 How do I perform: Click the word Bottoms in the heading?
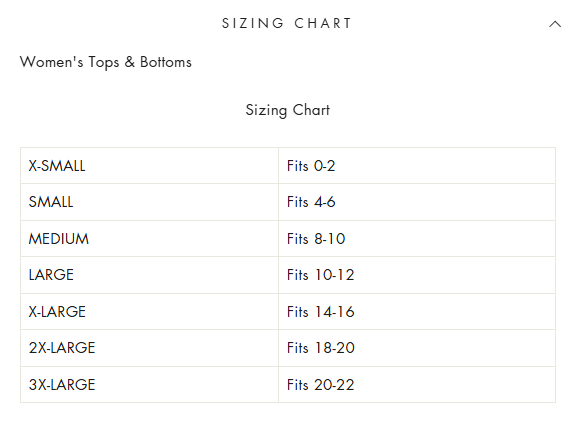(166, 62)
